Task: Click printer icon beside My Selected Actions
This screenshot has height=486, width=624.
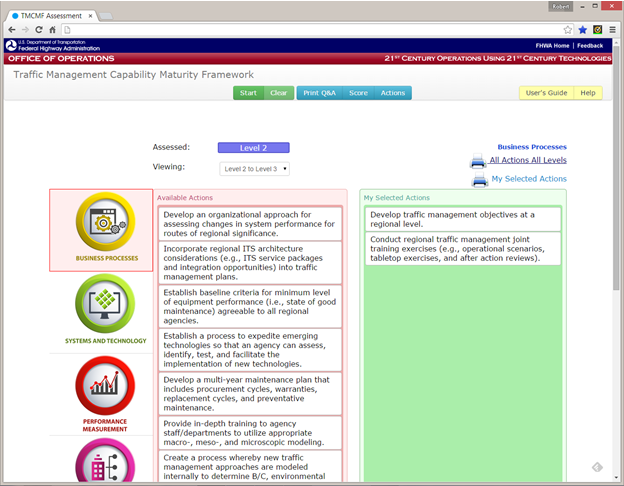Action: pos(478,180)
